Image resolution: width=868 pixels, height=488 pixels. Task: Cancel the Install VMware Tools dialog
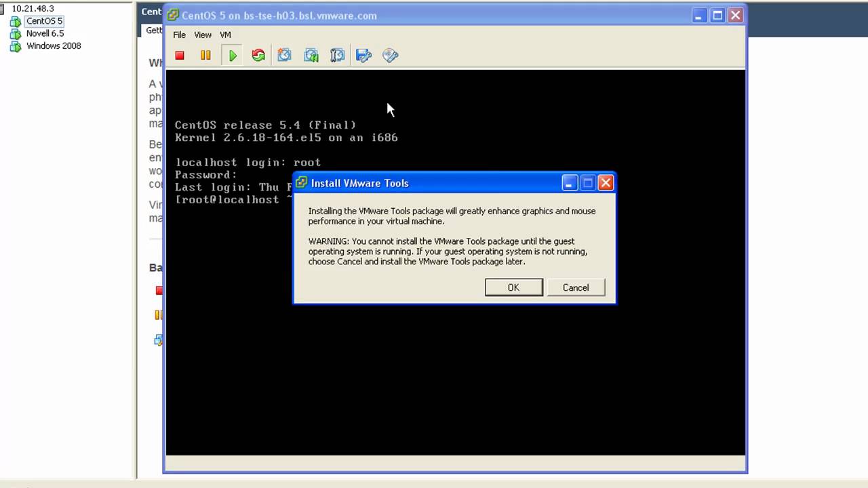tap(576, 287)
